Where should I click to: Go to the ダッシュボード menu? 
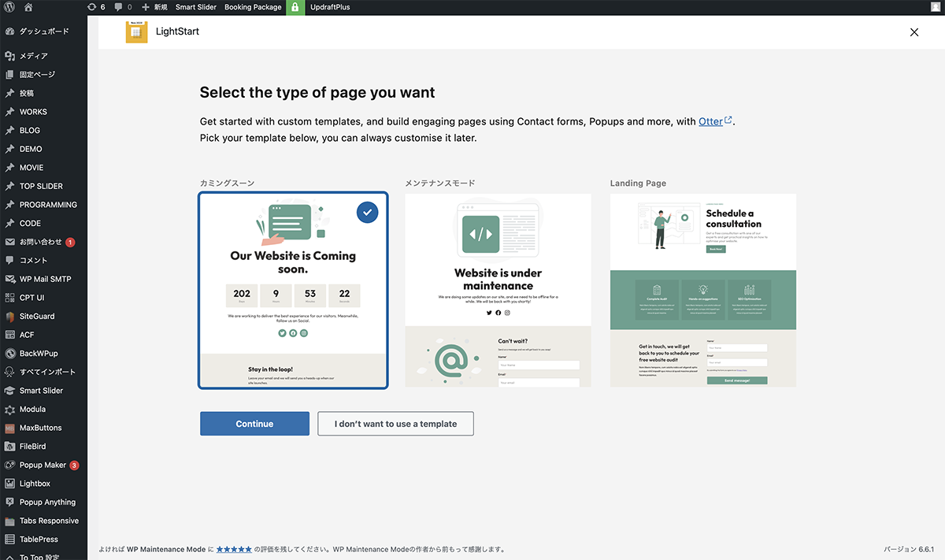click(x=43, y=32)
